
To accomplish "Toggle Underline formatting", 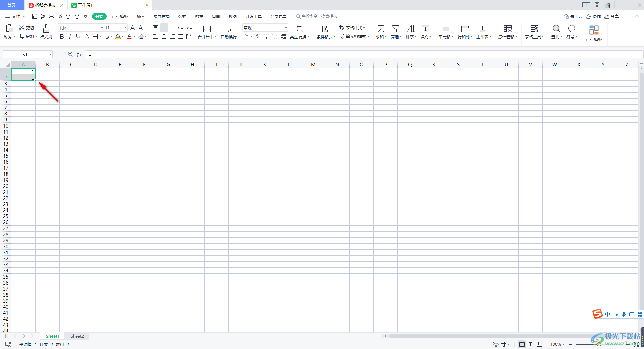I will (x=78, y=36).
